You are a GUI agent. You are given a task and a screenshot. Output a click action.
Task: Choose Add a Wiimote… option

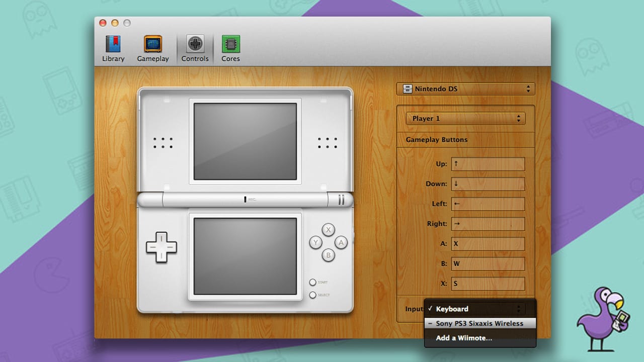tap(480, 338)
